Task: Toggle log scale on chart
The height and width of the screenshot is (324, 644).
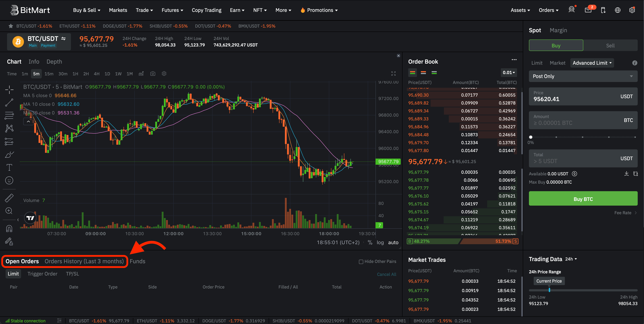Action: tap(380, 242)
